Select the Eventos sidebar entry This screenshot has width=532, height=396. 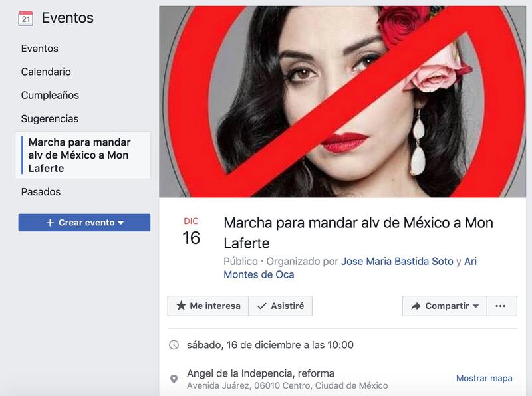[40, 49]
